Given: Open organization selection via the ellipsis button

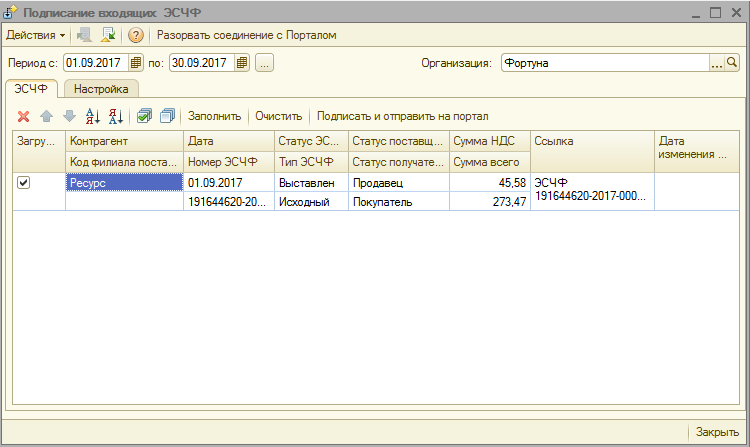Looking at the screenshot, I should (x=716, y=63).
